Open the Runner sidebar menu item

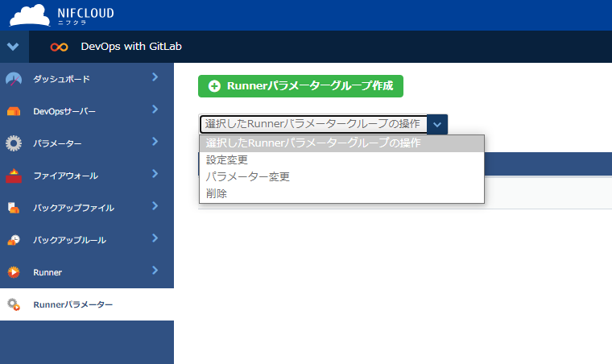[x=87, y=272]
